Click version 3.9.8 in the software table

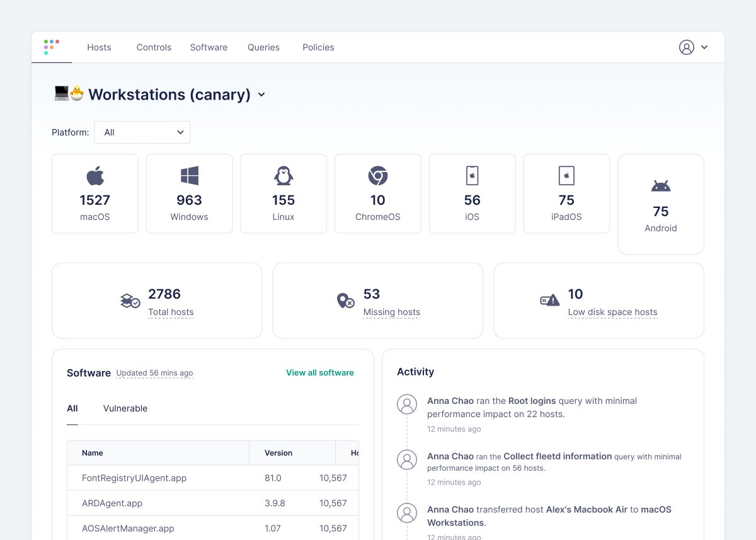275,503
